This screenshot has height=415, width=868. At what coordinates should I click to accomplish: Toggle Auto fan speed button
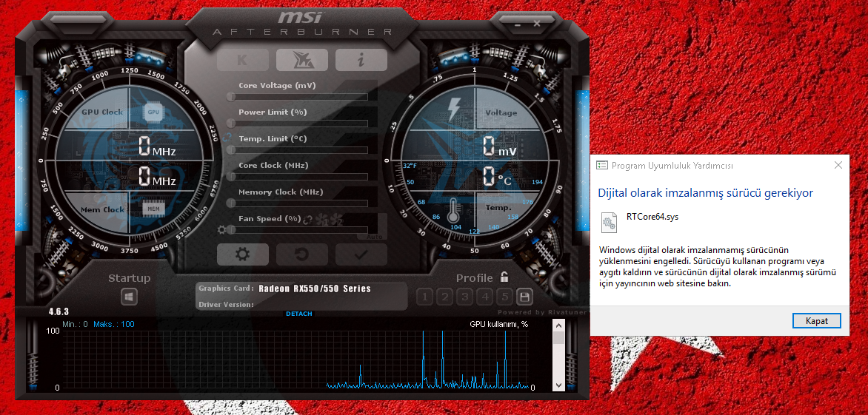[374, 237]
